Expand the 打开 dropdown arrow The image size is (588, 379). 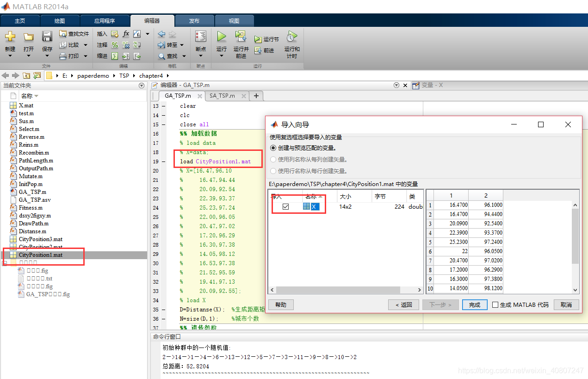29,56
